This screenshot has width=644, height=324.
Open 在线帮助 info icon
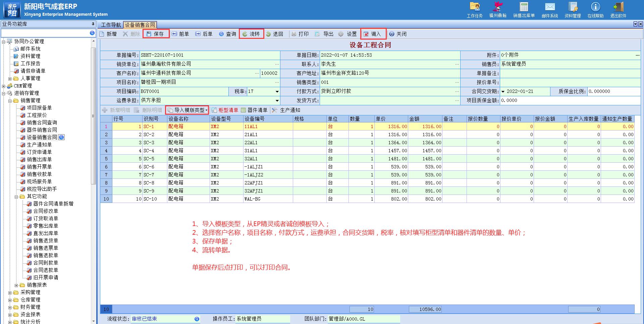tap(595, 10)
